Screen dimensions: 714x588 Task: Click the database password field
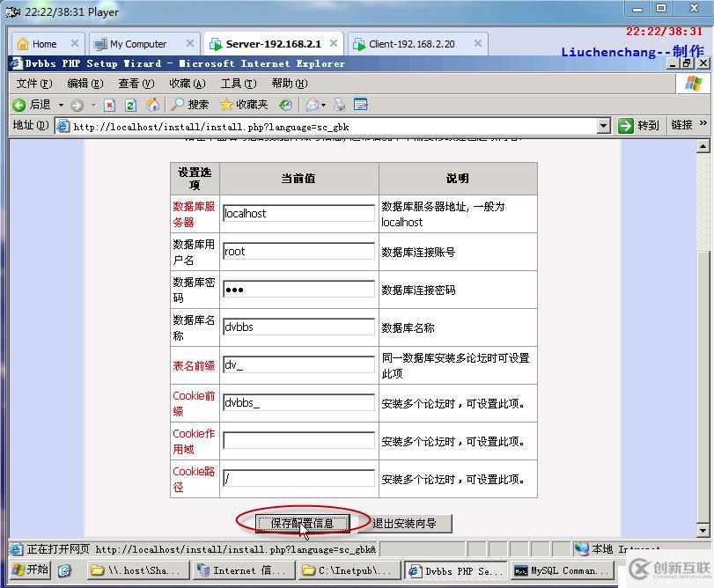pos(298,289)
